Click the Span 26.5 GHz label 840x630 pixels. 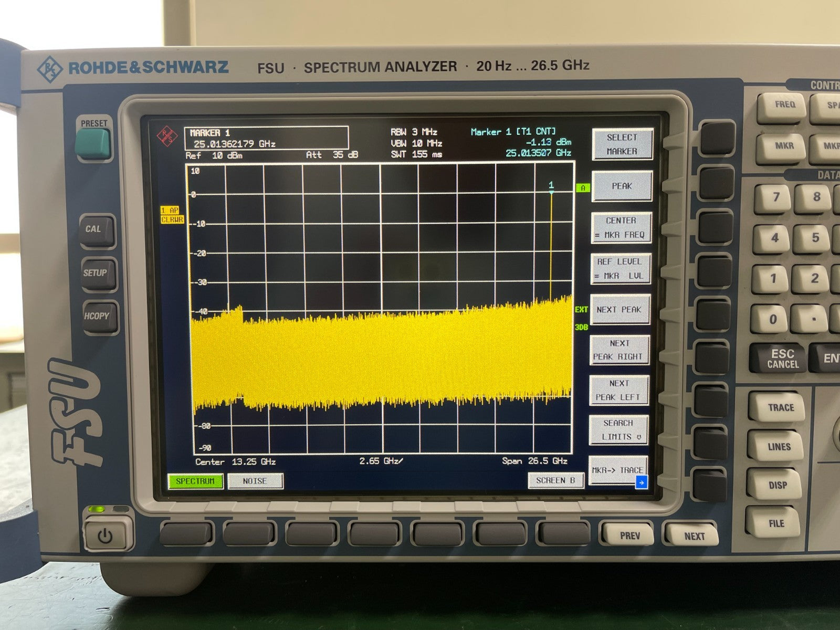tap(534, 461)
